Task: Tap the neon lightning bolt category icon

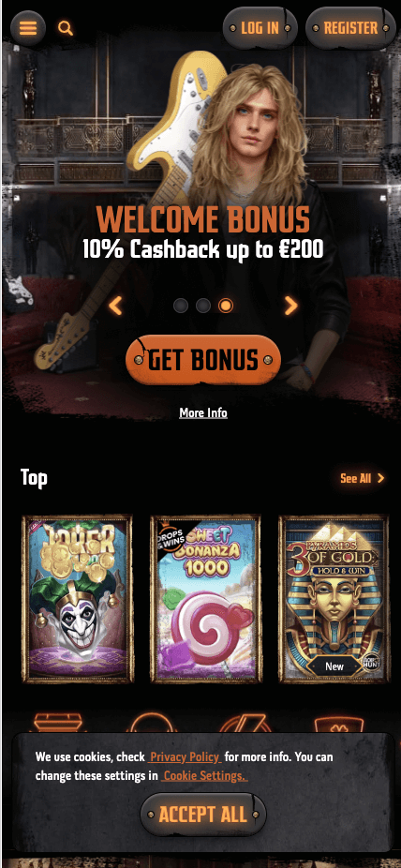Action: tap(244, 722)
